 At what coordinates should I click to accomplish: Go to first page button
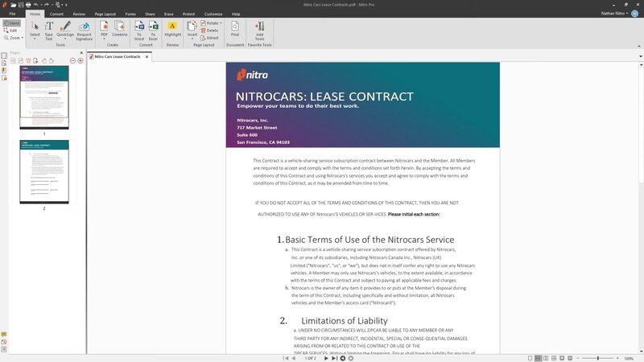(286, 358)
